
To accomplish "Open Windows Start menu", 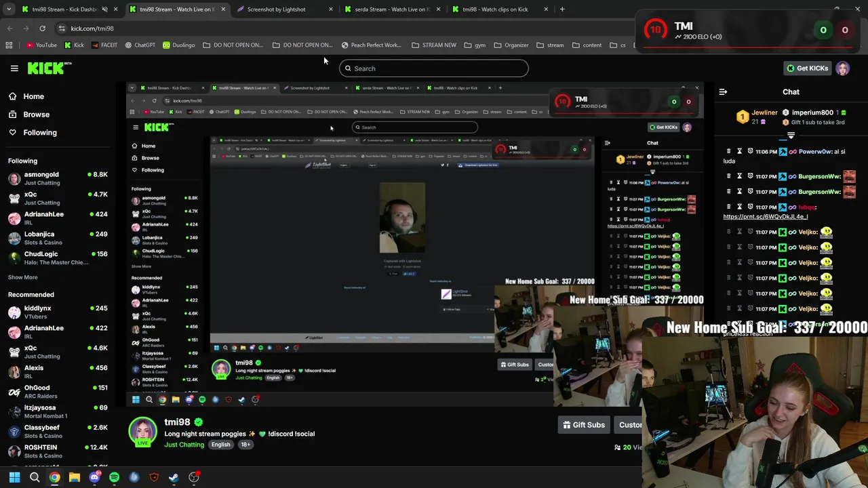I will [x=14, y=477].
